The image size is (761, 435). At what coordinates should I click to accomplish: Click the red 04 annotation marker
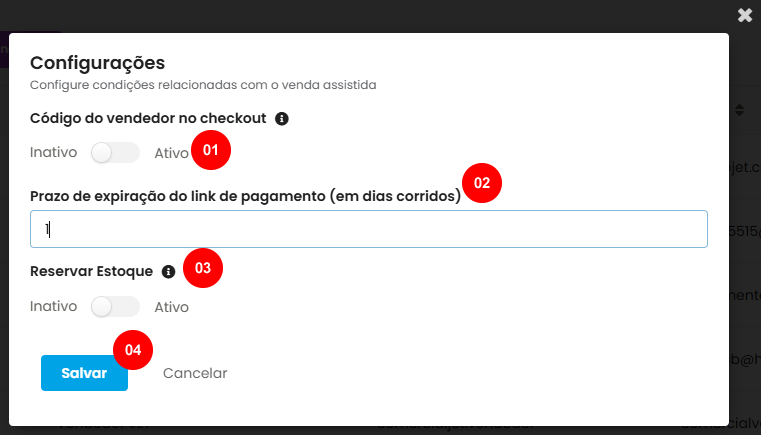click(x=133, y=350)
